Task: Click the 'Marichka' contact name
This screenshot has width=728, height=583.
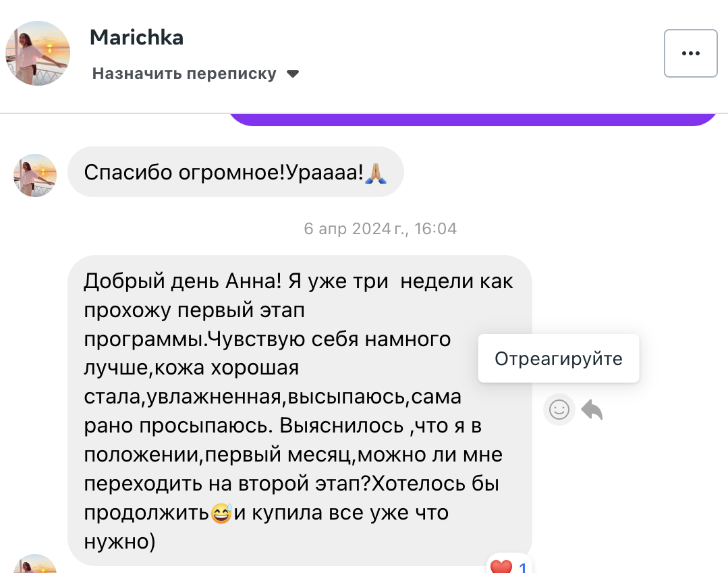Action: 136,37
